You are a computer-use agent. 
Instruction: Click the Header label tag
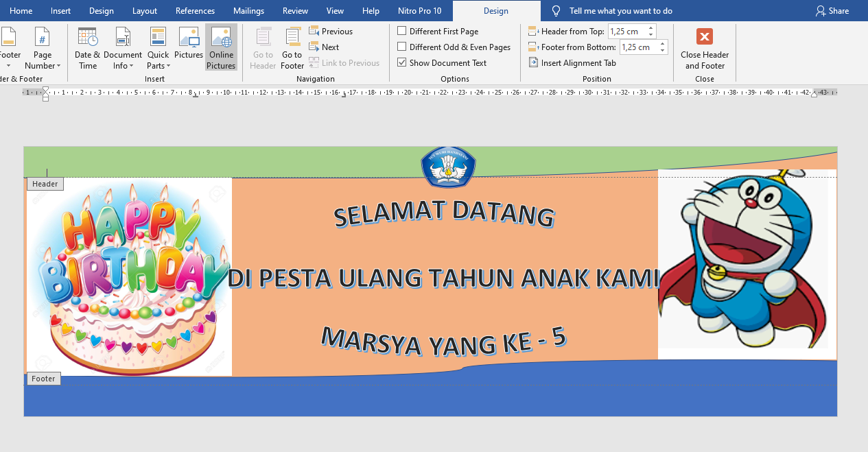tap(45, 184)
